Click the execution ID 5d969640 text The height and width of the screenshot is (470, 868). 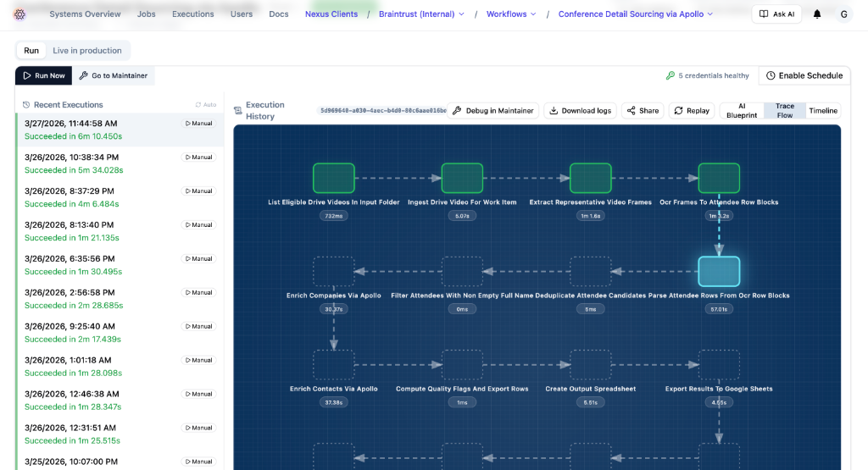[383, 111]
